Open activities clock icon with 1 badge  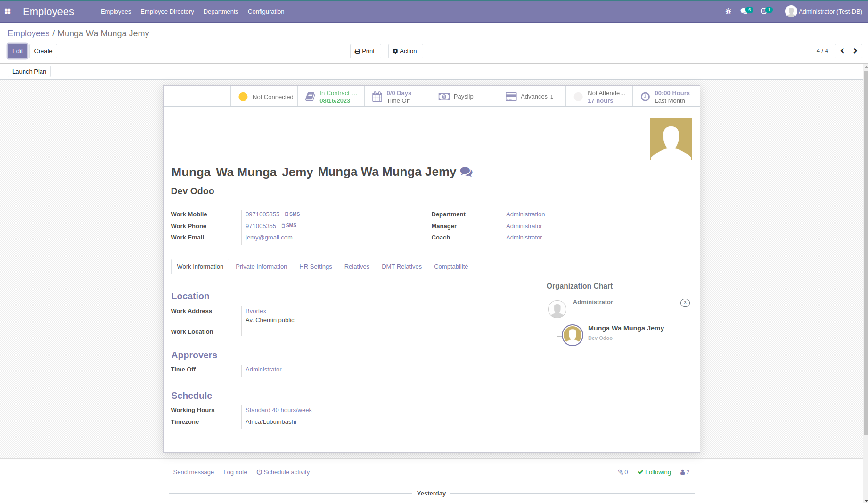tap(764, 11)
